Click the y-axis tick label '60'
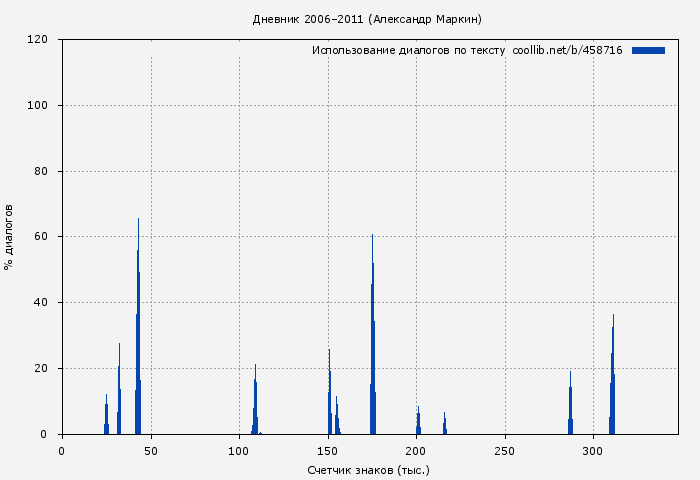The height and width of the screenshot is (480, 700). pos(42,237)
